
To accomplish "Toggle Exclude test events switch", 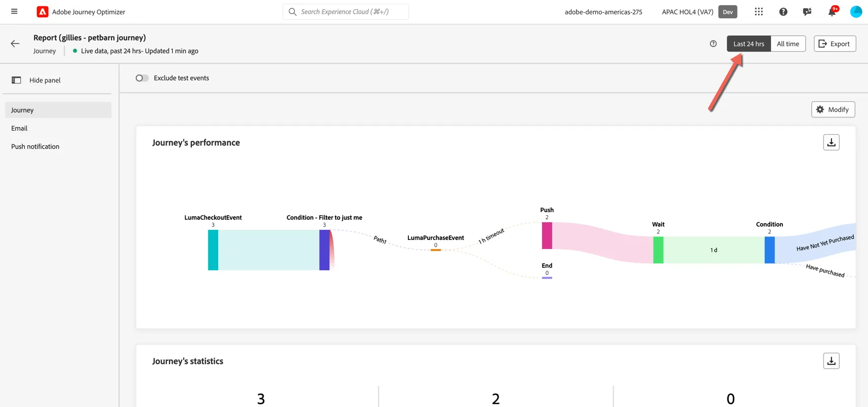I will tap(142, 78).
